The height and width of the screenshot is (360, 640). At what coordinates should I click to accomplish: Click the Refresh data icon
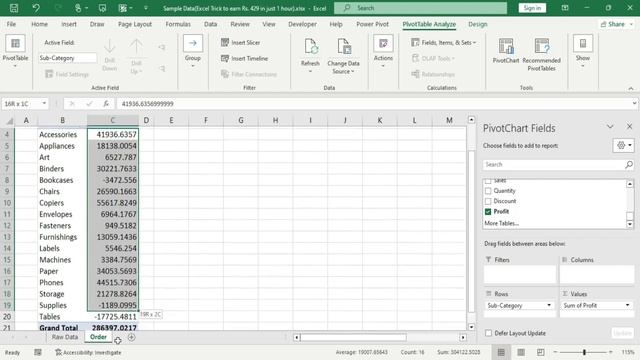(310, 47)
